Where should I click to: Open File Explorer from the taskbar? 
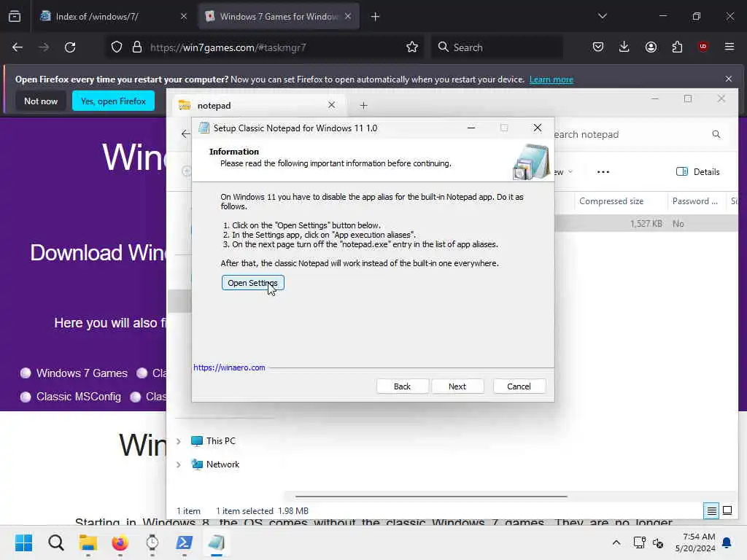pyautogui.click(x=88, y=542)
